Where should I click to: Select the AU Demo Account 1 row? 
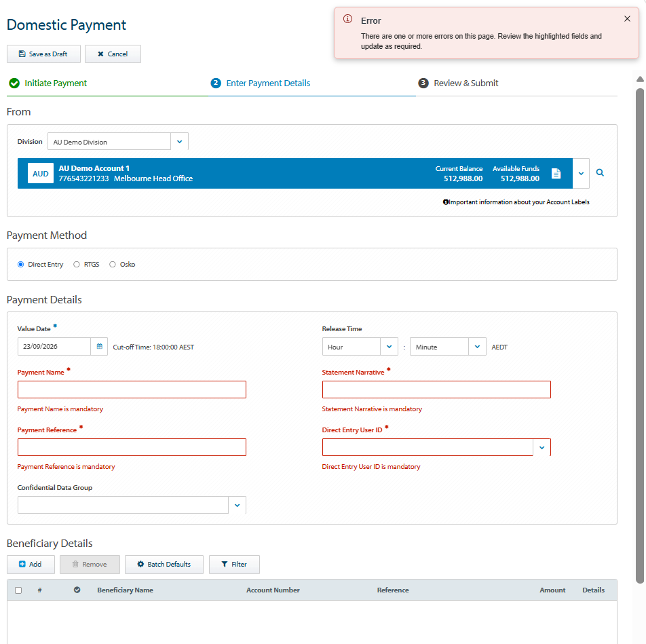coord(295,174)
